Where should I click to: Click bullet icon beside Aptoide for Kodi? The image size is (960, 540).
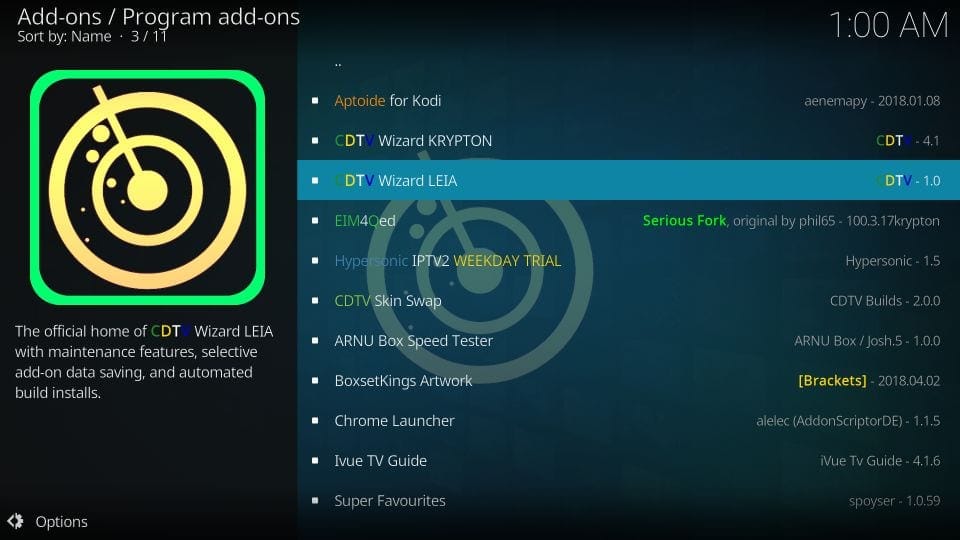[x=315, y=100]
